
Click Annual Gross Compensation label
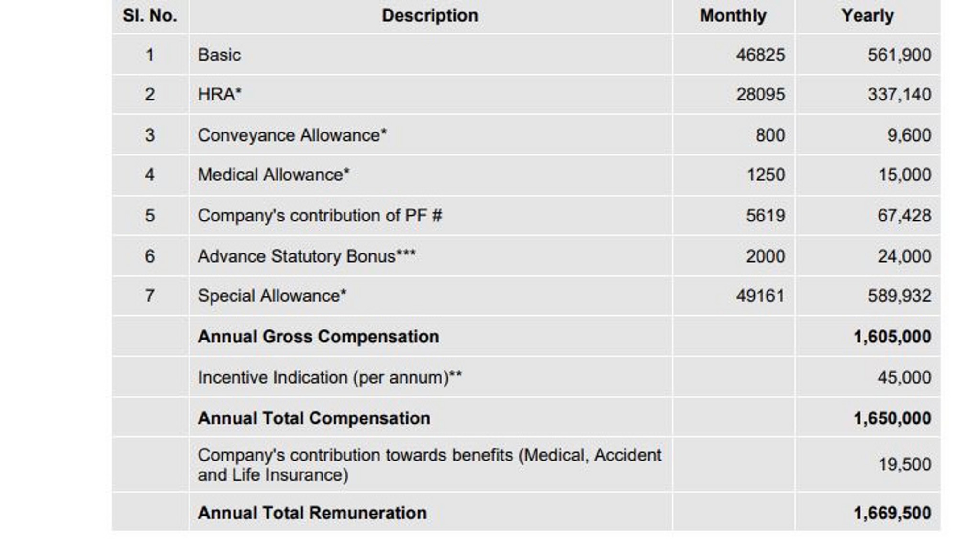click(318, 337)
